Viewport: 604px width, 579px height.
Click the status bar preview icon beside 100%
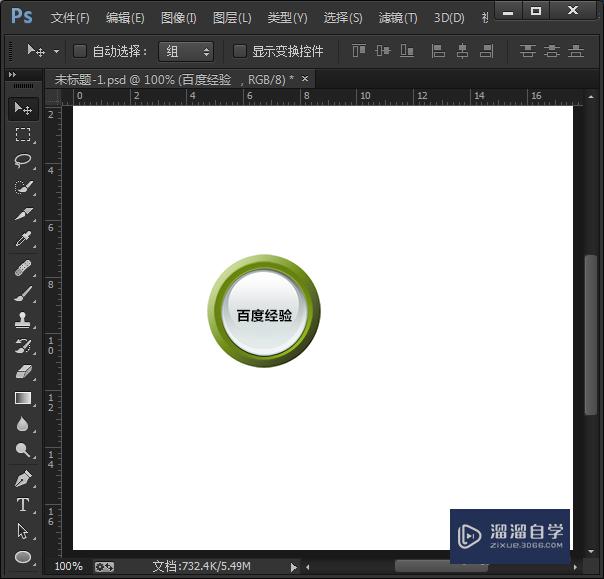104,567
